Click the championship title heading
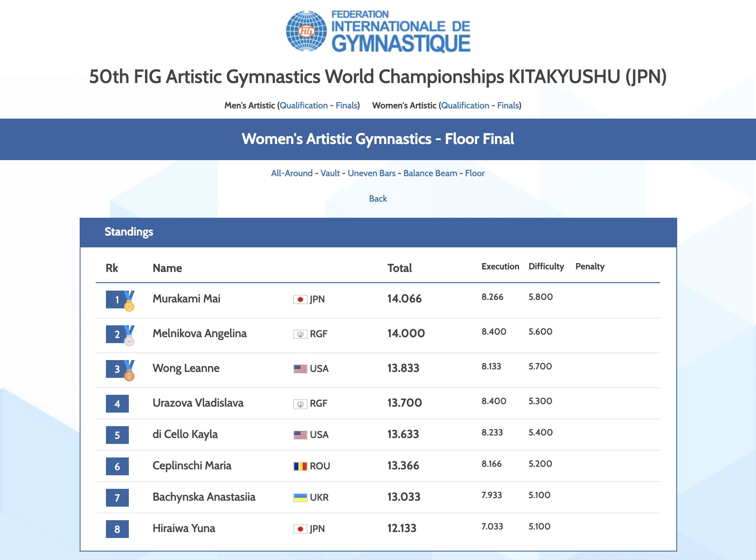This screenshot has height=560, width=756. click(x=378, y=77)
